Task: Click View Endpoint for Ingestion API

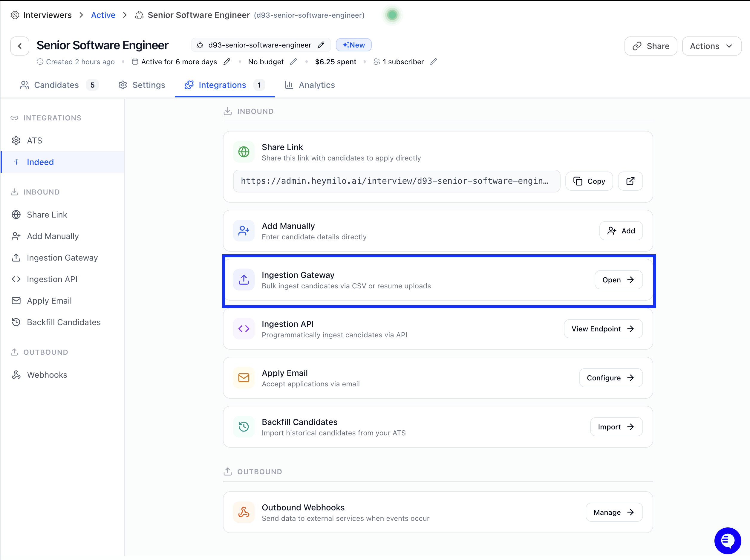Action: pos(603,329)
